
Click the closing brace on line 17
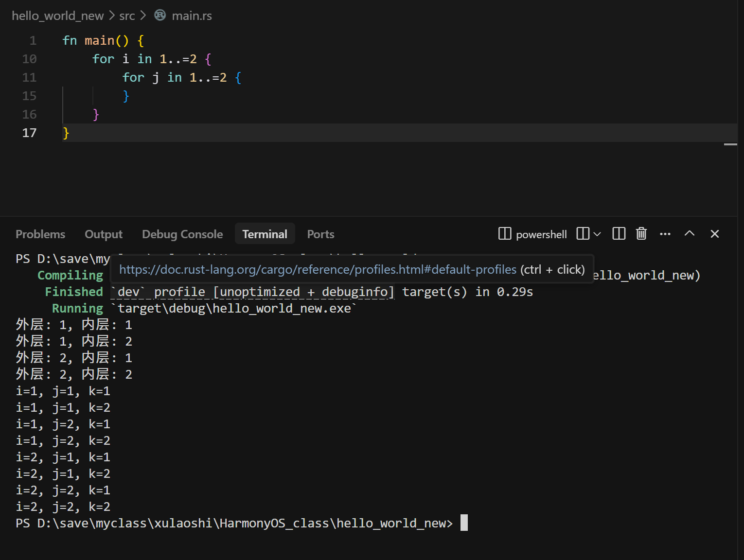66,133
